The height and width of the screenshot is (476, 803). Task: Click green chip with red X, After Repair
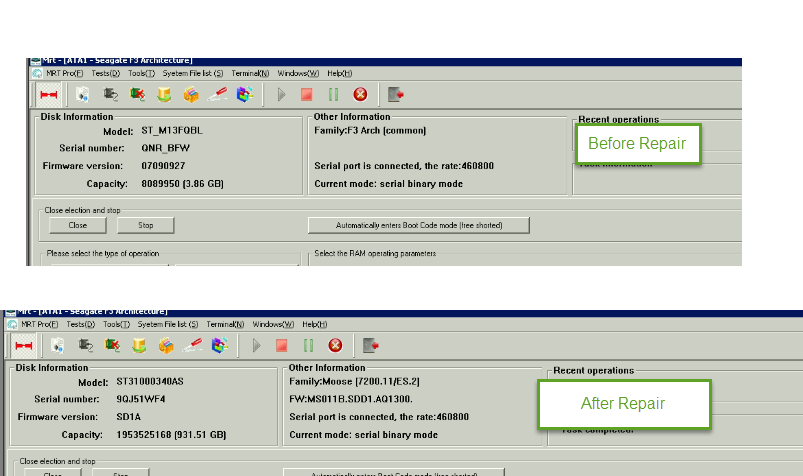[x=112, y=346]
